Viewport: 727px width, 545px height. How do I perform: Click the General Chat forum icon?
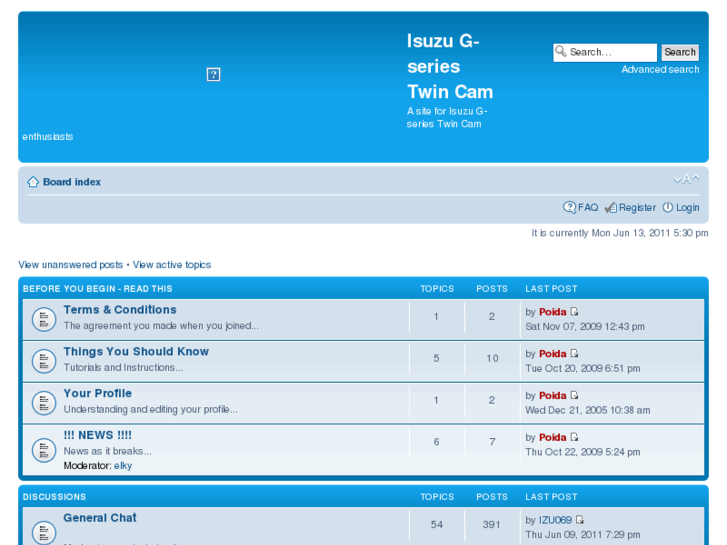click(44, 532)
